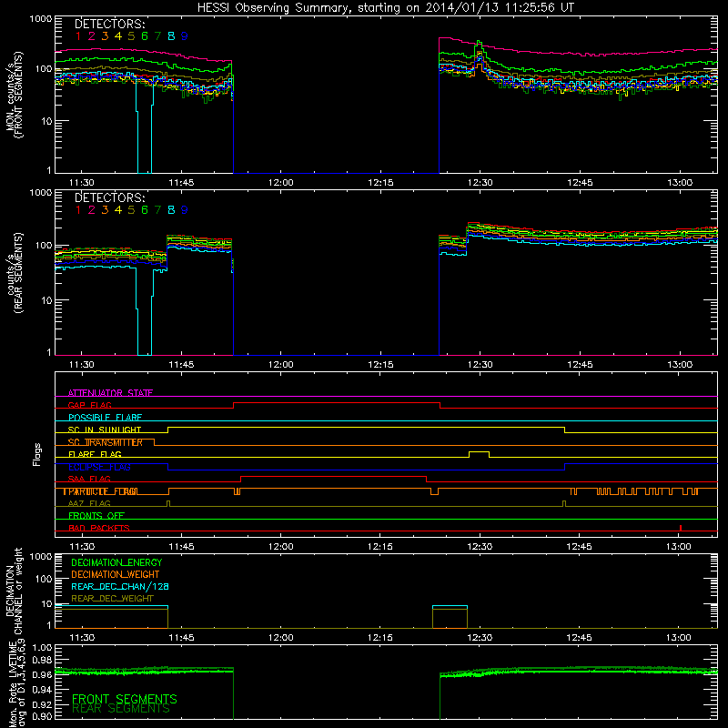This screenshot has height=728, width=728.
Task: Select detector 8 in the front segments legend
Action: click(171, 36)
